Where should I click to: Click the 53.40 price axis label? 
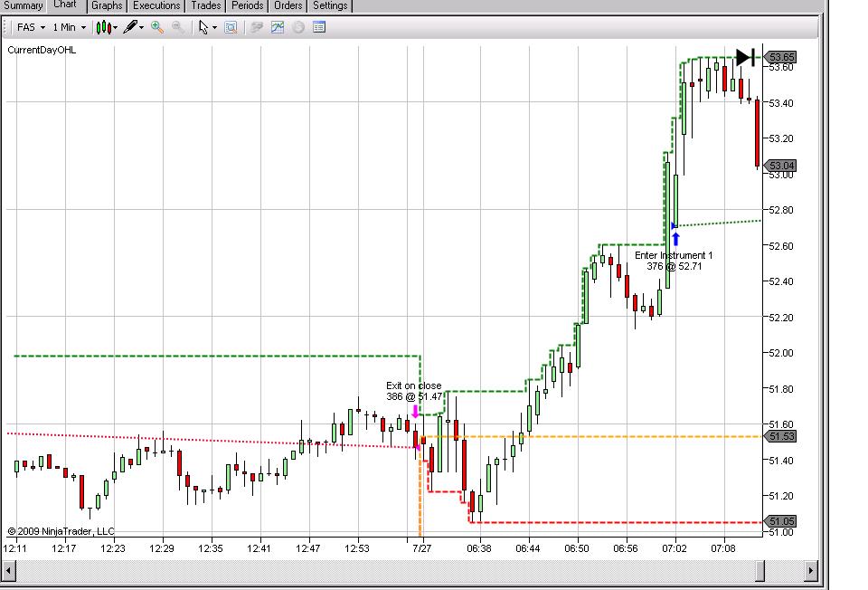781,103
